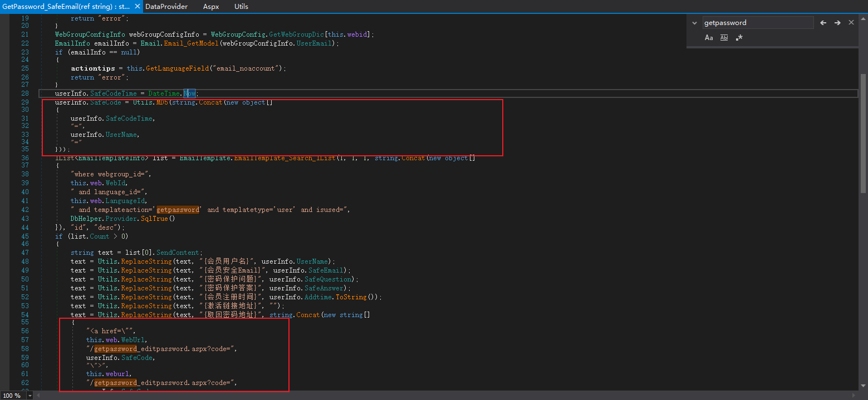Click SafeQuestion on line 50
Viewport: 868px width, 400px height.
(328, 279)
